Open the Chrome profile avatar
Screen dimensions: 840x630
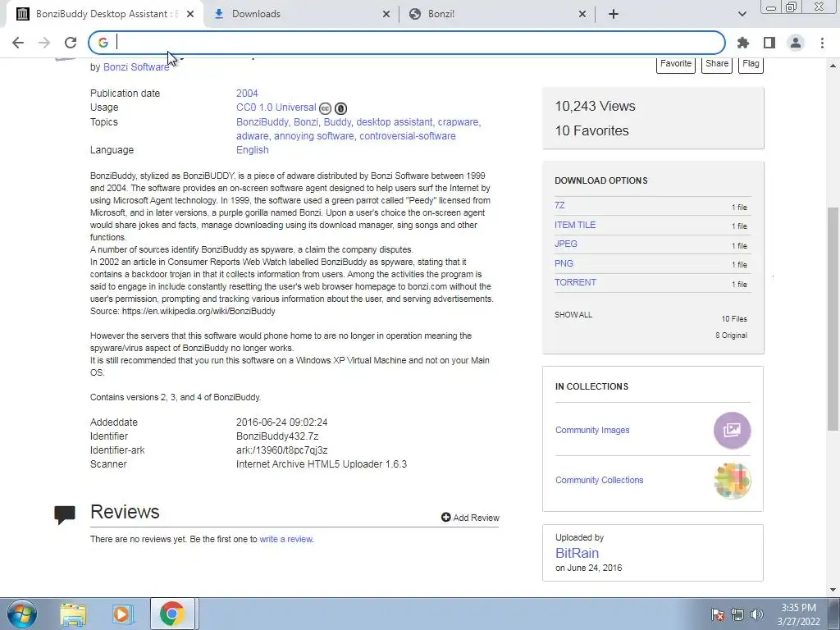(x=796, y=43)
